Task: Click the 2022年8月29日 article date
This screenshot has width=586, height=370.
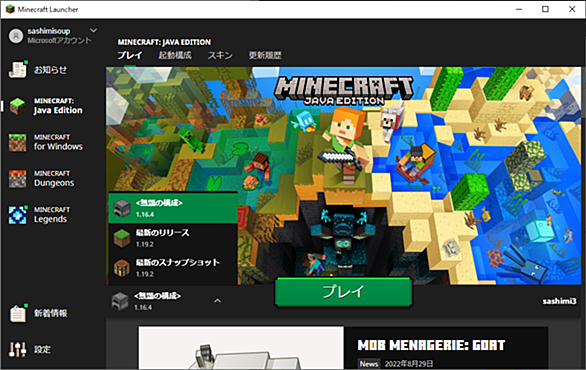Action: pos(408,364)
